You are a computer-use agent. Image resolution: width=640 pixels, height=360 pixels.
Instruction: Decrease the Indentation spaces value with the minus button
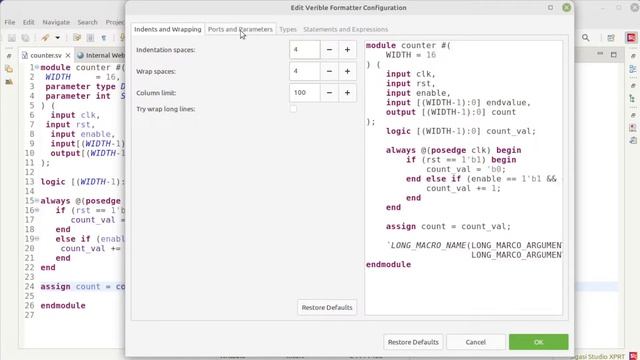[x=329, y=50]
